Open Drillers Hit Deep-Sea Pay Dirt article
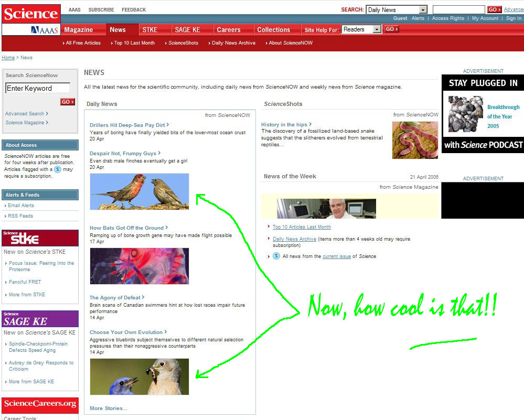524x420 pixels. (x=127, y=125)
